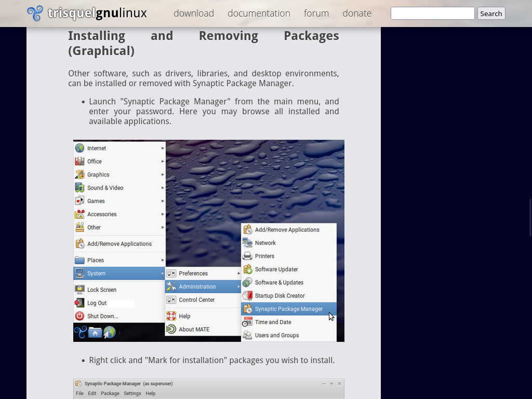Open the Help menu in Synaptic window

click(x=150, y=393)
